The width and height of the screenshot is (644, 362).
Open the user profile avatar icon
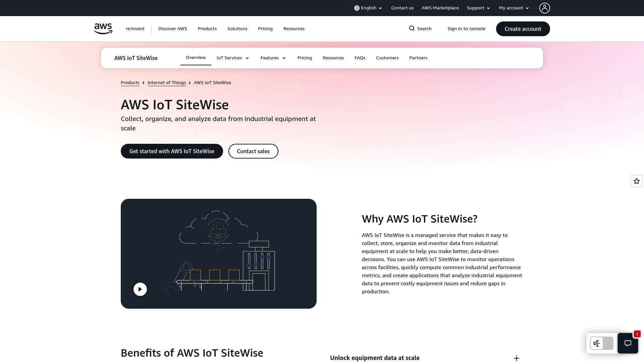point(544,8)
